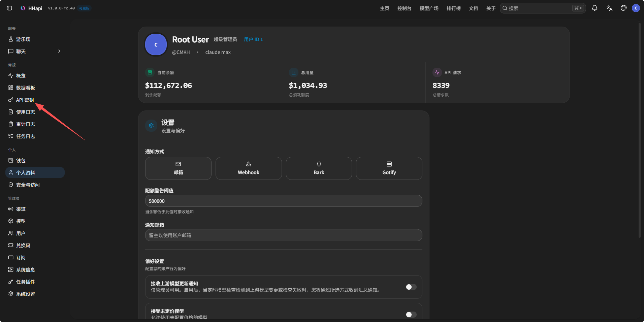
Task: Click the 可更新 update badge
Action: click(84, 8)
